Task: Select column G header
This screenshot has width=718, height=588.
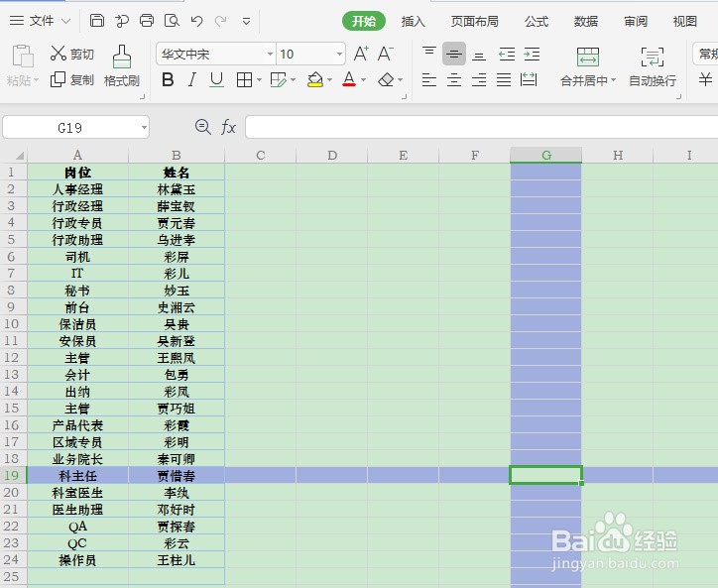Action: (x=545, y=156)
